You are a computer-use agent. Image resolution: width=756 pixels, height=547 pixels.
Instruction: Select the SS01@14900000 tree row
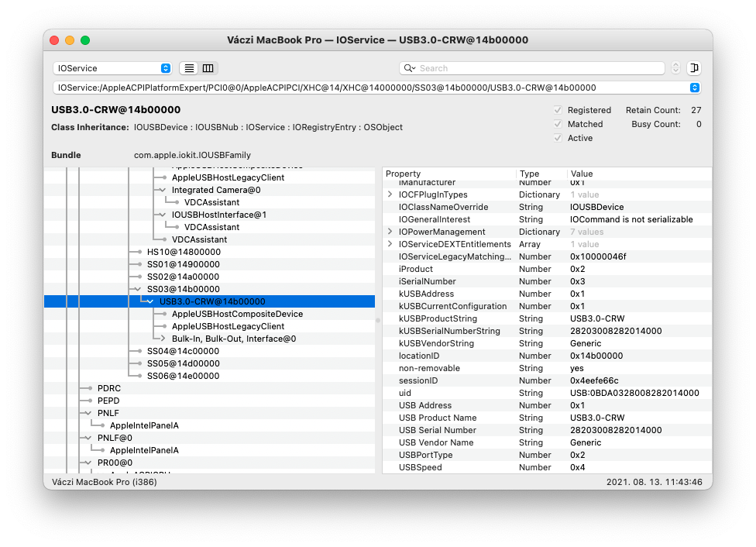tap(209, 264)
